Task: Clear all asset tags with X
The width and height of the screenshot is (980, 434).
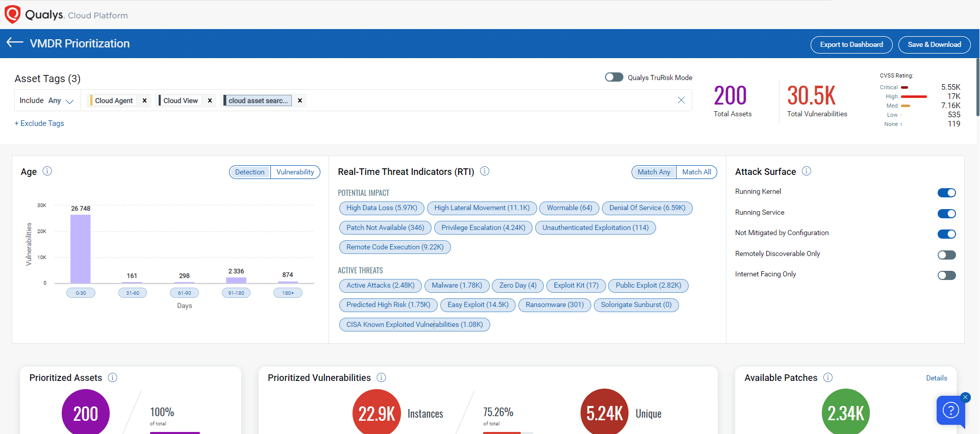Action: 681,100
